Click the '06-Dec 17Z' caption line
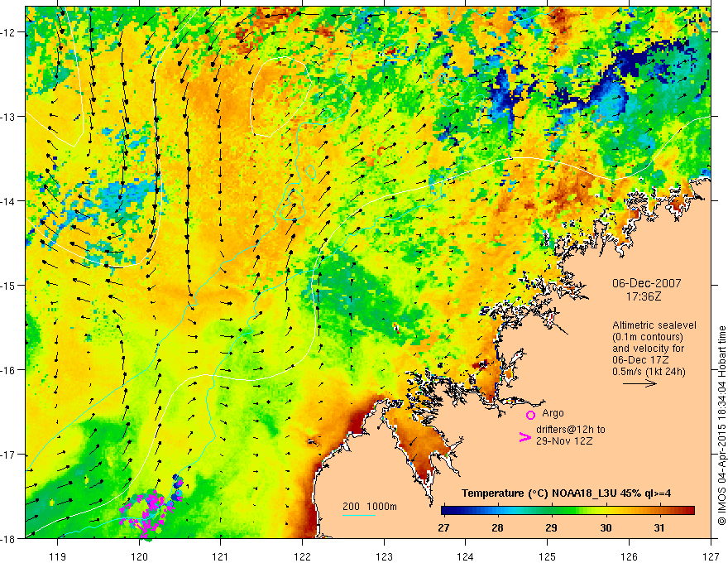This screenshot has width=728, height=563. [x=640, y=360]
